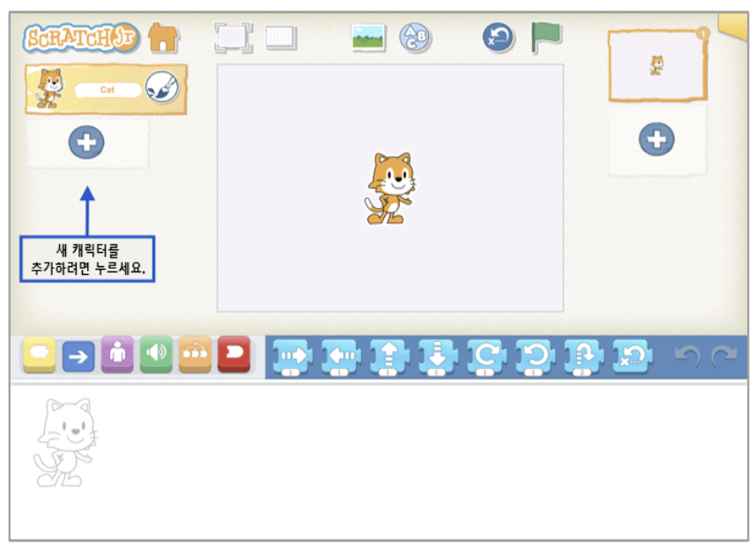The height and width of the screenshot is (550, 756).
Task: Open the paintbrush editor for Cat
Action: click(162, 87)
